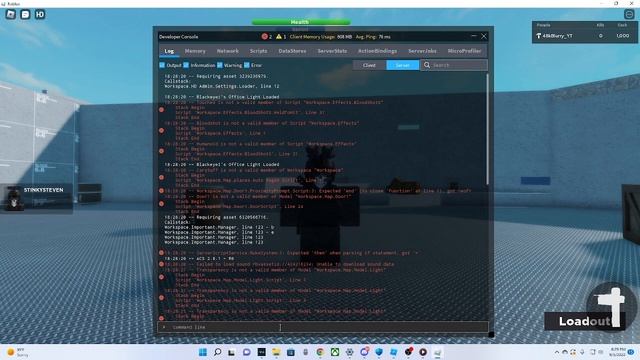
Task: Show hidden system tray icons
Action: click(x=557, y=352)
